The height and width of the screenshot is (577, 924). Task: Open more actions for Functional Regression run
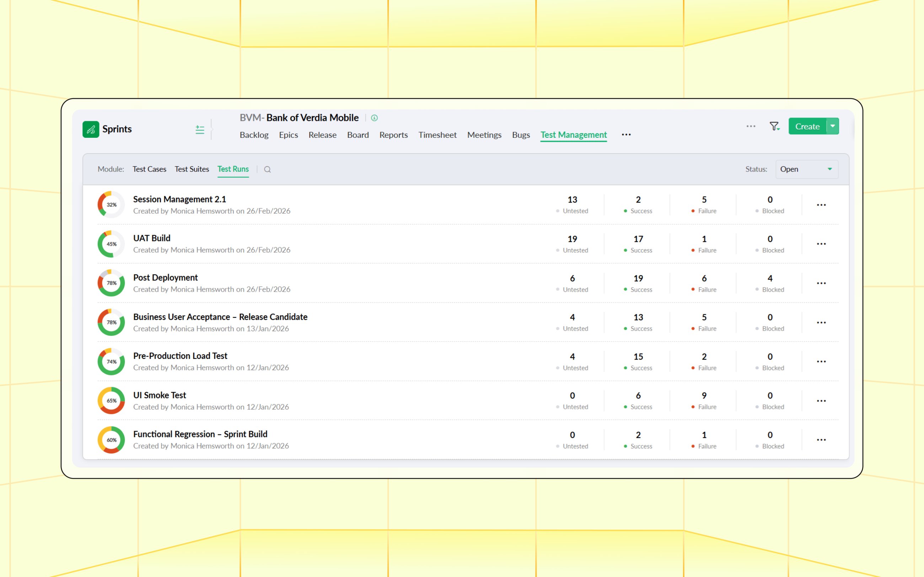821,440
